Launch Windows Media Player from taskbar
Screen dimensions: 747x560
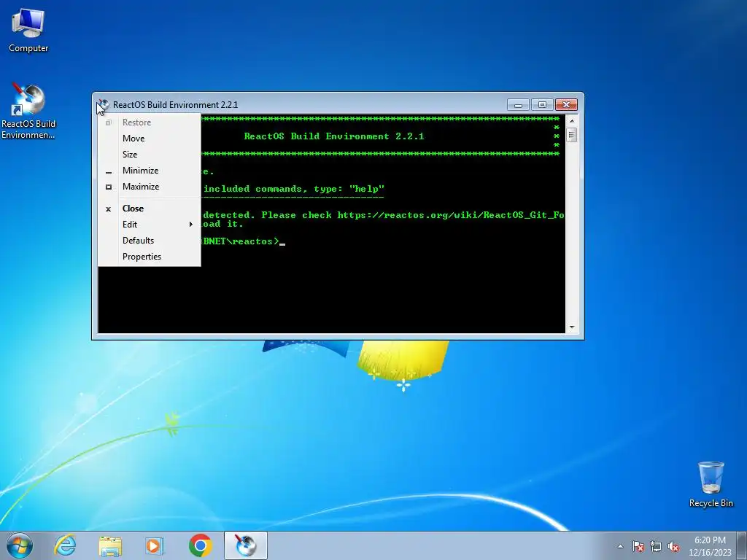[154, 545]
